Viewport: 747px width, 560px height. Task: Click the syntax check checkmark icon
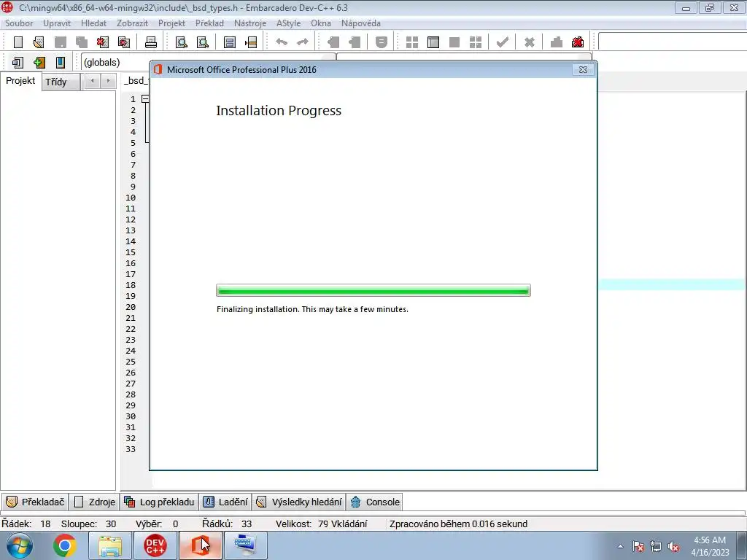(x=502, y=42)
